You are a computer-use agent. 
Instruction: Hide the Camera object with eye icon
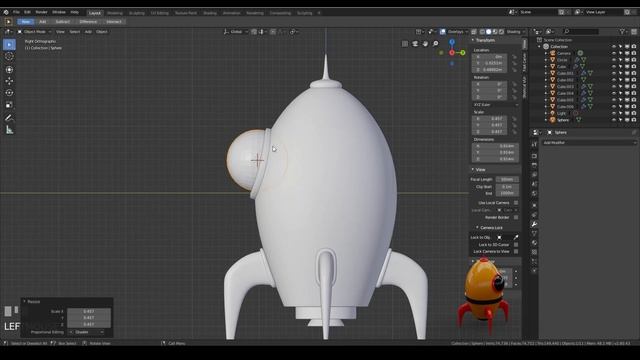[614, 53]
